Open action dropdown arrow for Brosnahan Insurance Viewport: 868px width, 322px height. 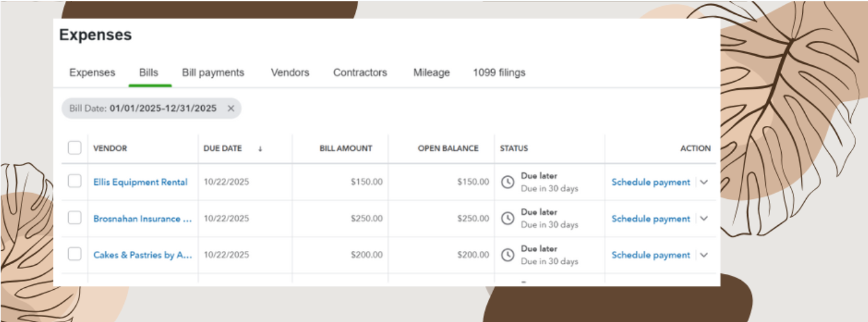704,219
